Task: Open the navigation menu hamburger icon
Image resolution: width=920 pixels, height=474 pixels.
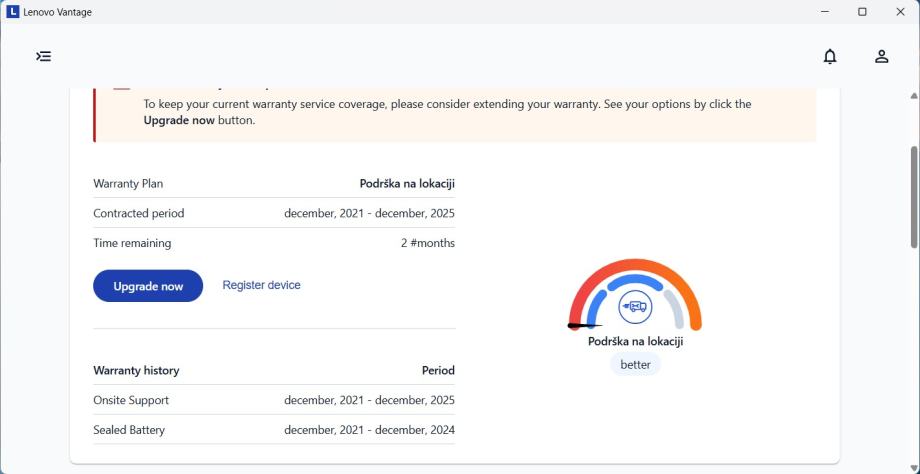Action: 43,56
